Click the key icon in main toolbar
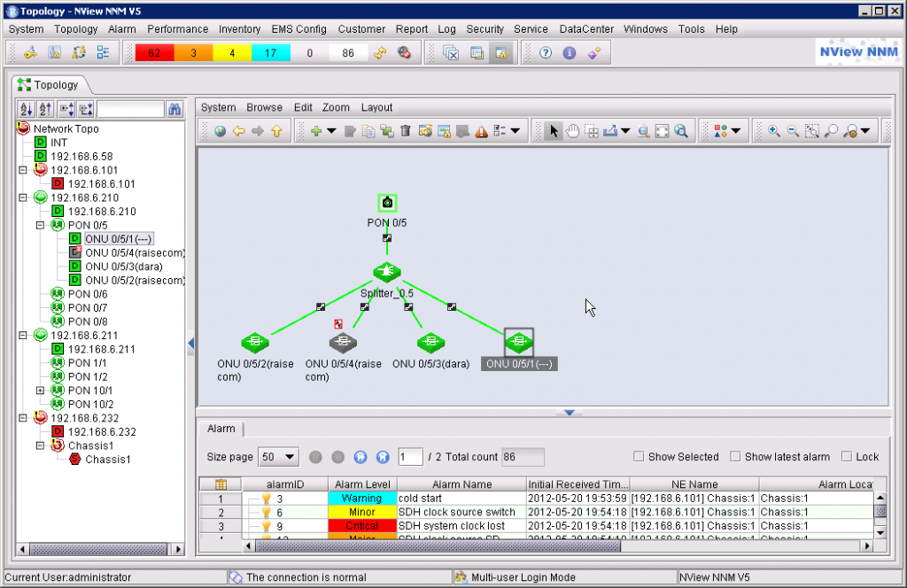Viewport: 907px width, 588px height. tap(30, 52)
